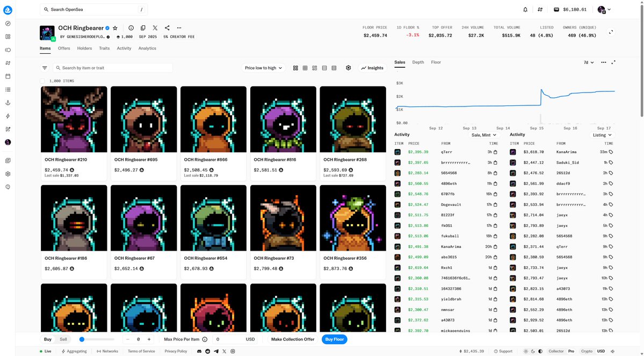
Task: Open the Traits tab
Action: (x=104, y=48)
